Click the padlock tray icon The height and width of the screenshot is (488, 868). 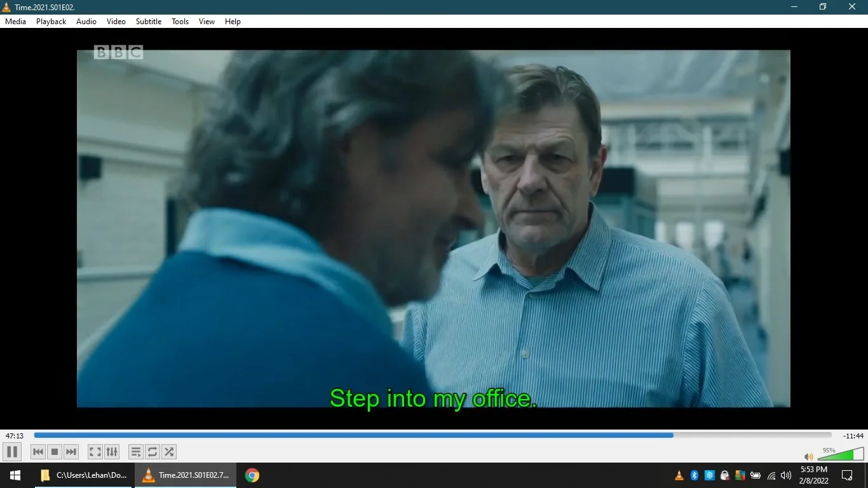725,475
